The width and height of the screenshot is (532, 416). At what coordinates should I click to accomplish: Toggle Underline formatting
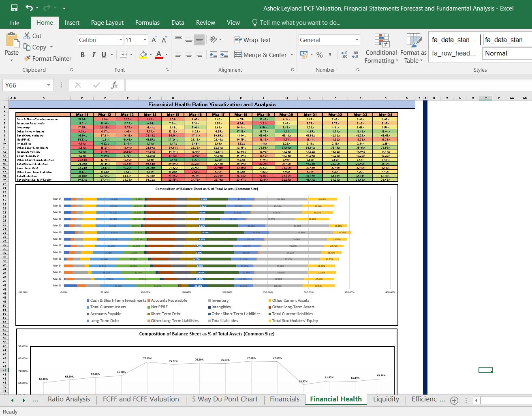click(x=104, y=55)
